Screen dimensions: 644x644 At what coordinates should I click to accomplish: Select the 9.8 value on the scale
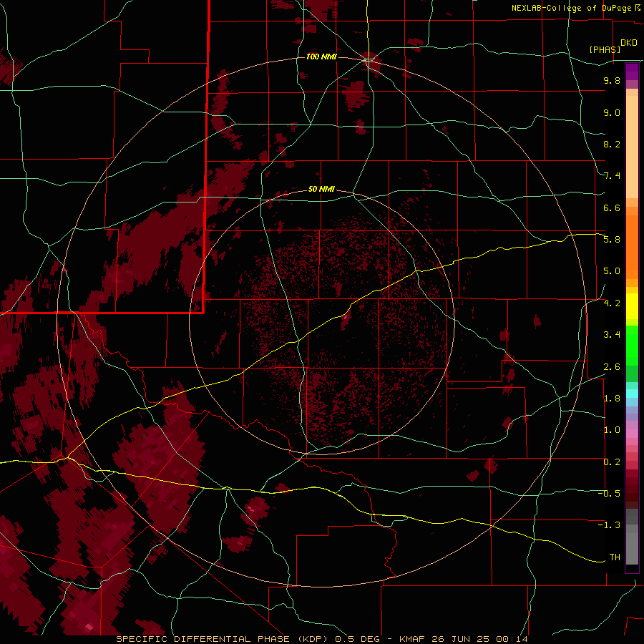(612, 80)
